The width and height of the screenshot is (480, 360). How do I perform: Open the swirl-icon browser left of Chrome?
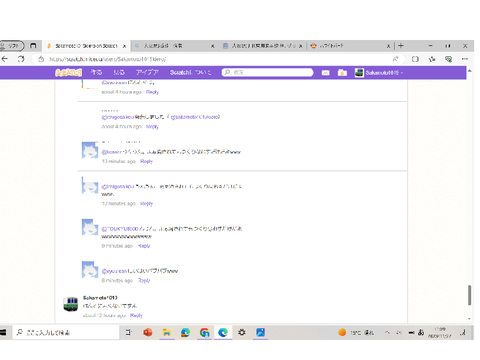[185, 332]
